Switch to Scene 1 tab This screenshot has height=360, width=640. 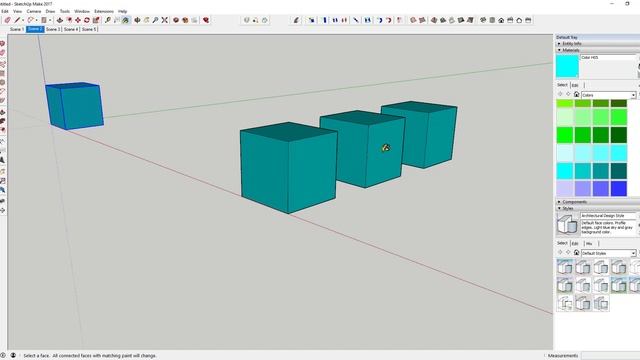point(17,29)
